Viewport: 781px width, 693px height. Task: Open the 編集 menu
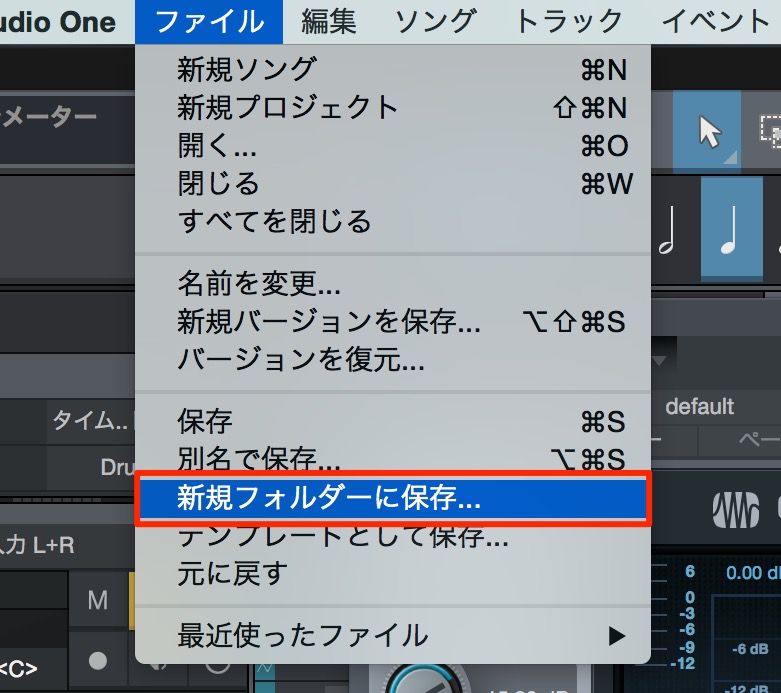coord(329,22)
